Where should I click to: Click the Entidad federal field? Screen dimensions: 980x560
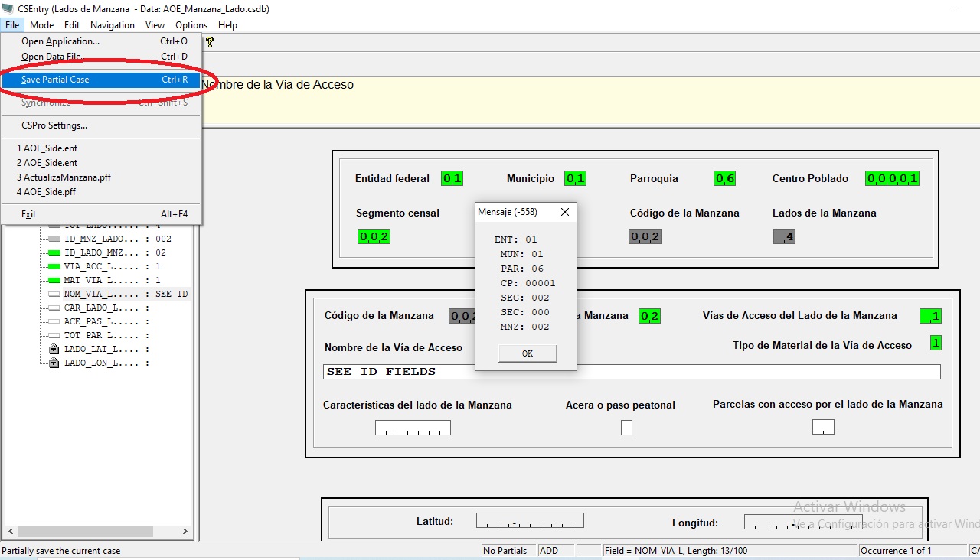[452, 179]
